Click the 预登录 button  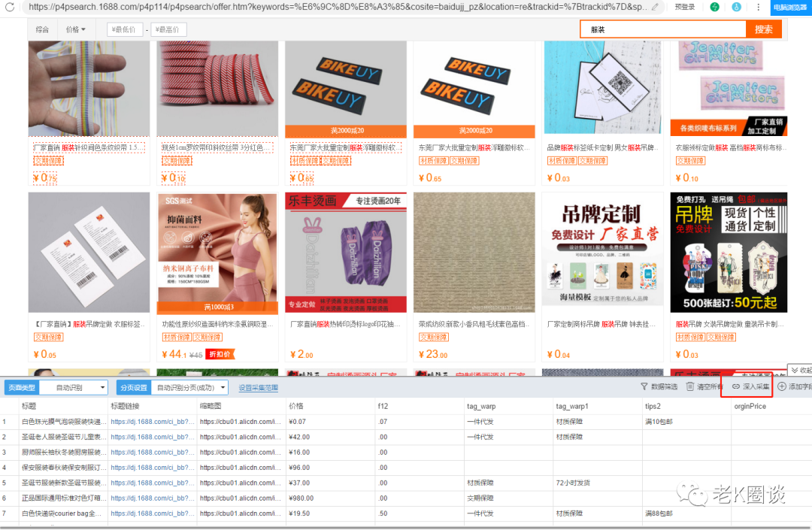click(685, 8)
